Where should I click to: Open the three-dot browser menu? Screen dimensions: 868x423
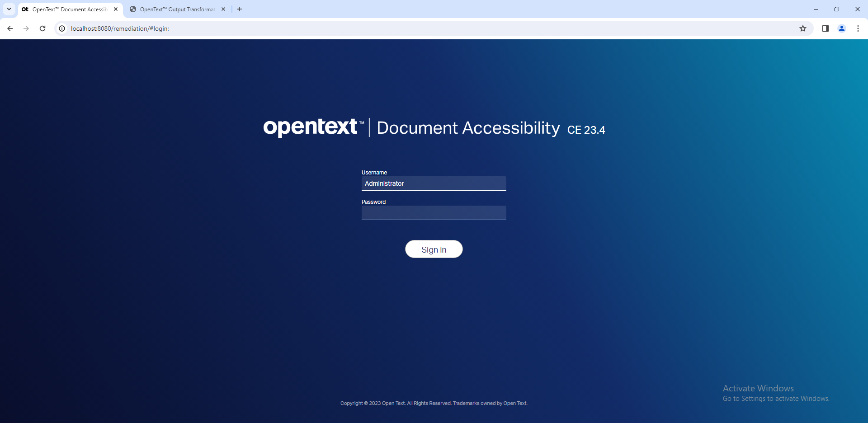[x=859, y=28]
